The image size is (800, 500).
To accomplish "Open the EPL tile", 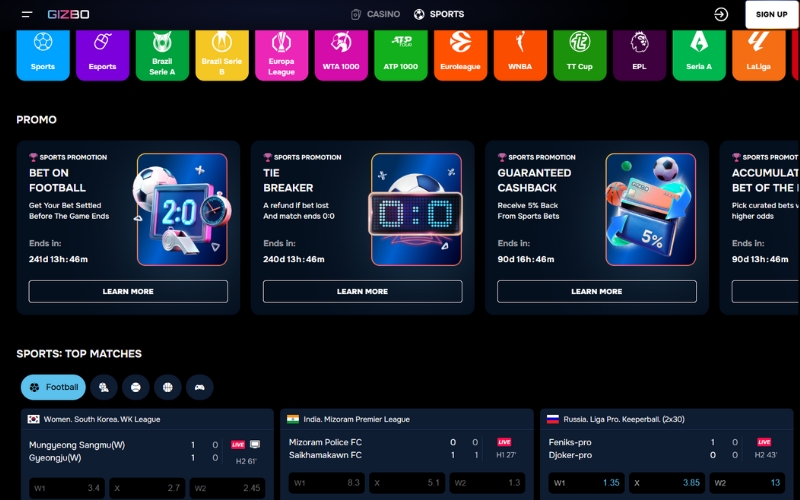I will tap(639, 55).
